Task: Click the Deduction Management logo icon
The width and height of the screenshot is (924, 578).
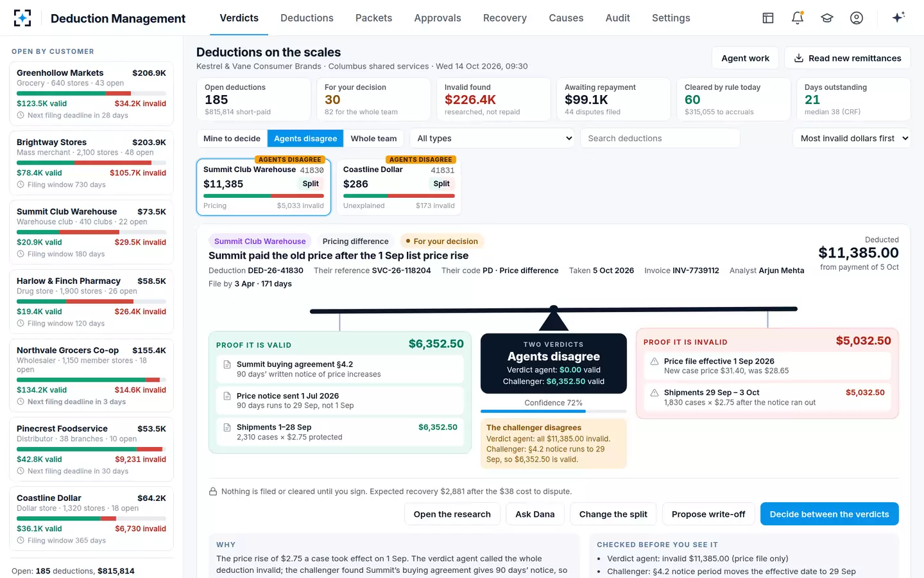Action: (x=22, y=18)
